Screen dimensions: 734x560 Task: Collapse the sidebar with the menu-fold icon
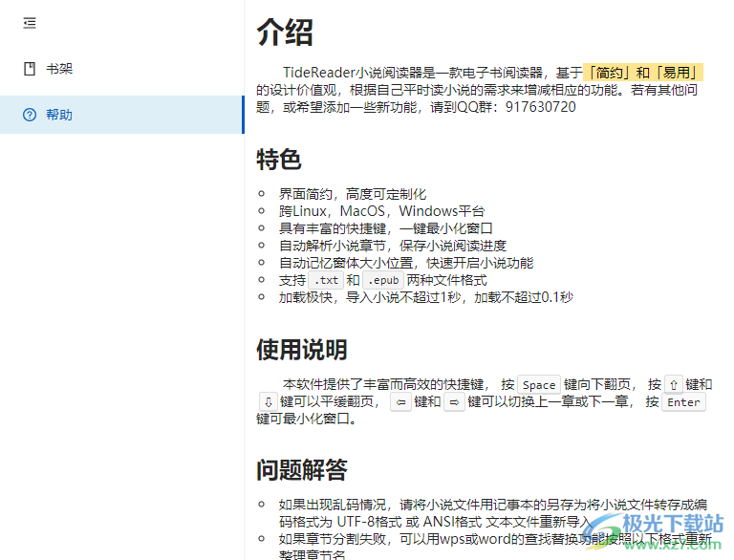pyautogui.click(x=30, y=23)
